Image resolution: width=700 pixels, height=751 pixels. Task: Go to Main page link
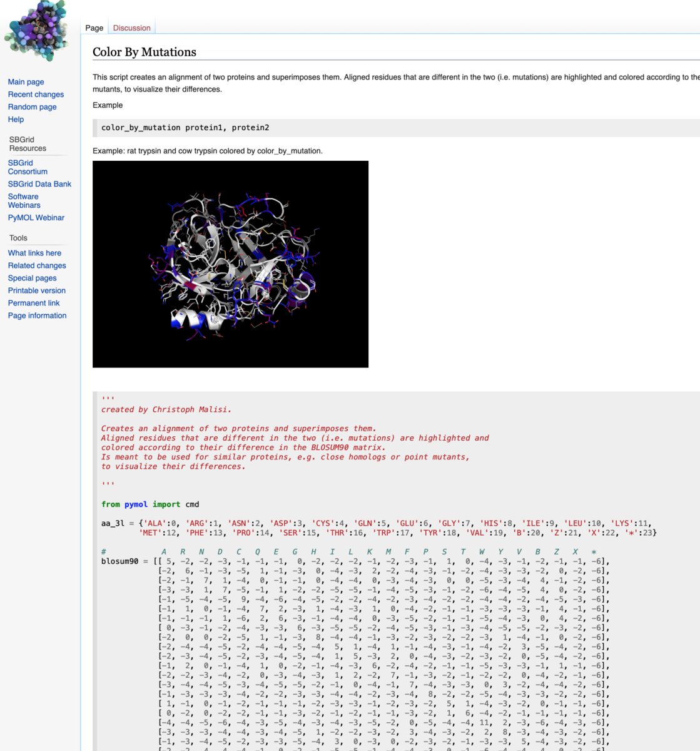pos(26,82)
